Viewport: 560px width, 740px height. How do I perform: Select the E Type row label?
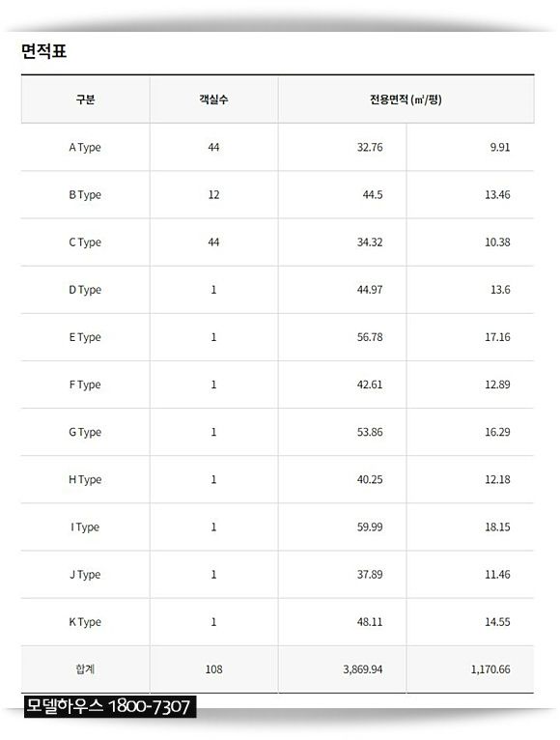(85, 337)
